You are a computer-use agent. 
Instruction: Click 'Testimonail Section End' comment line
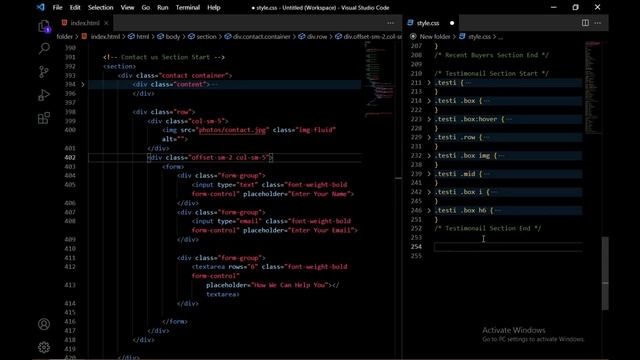point(488,229)
